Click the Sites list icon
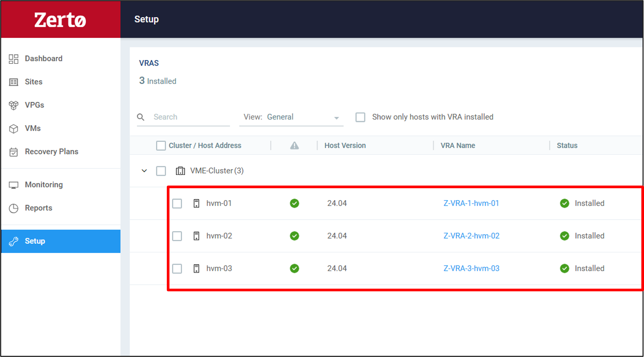 pyautogui.click(x=14, y=82)
